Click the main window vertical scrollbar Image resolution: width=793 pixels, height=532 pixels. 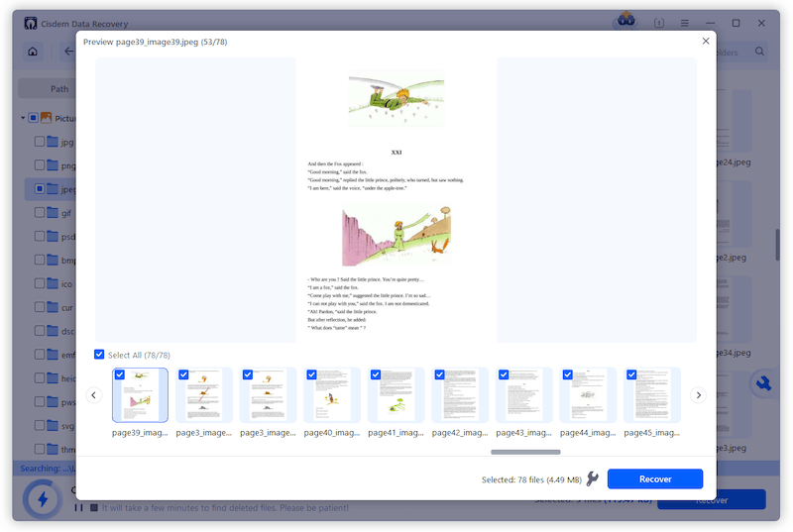coord(777,245)
